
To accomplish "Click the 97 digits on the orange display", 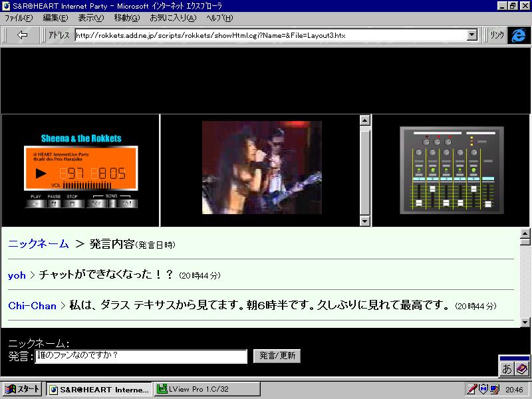I will point(76,174).
